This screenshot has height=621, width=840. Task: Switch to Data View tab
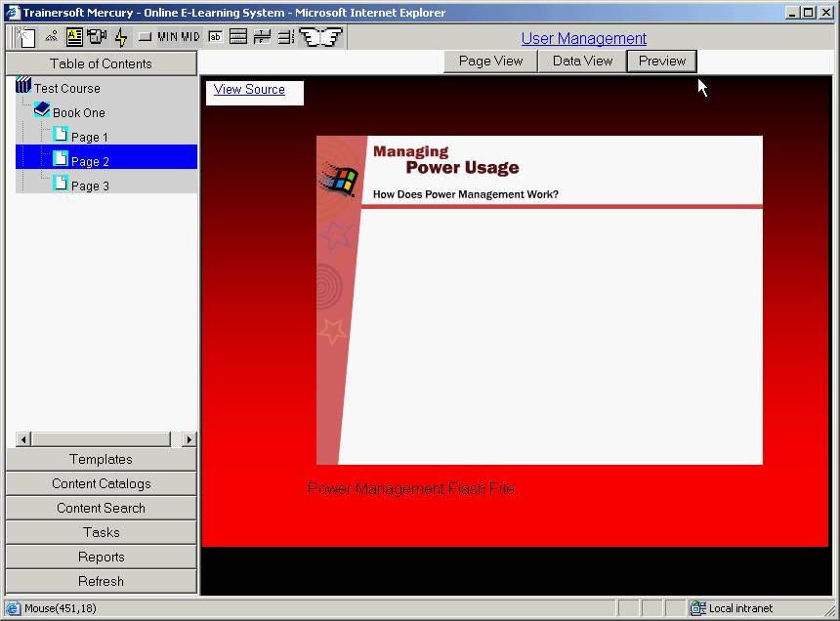(x=582, y=62)
